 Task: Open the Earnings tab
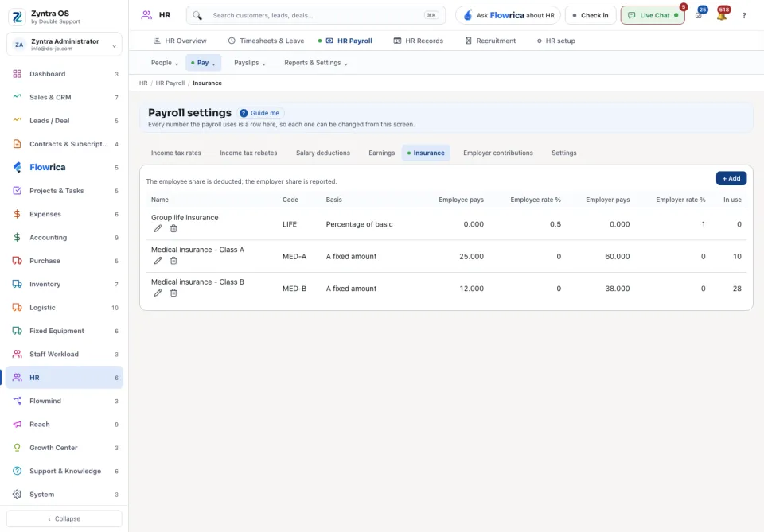pyautogui.click(x=381, y=153)
